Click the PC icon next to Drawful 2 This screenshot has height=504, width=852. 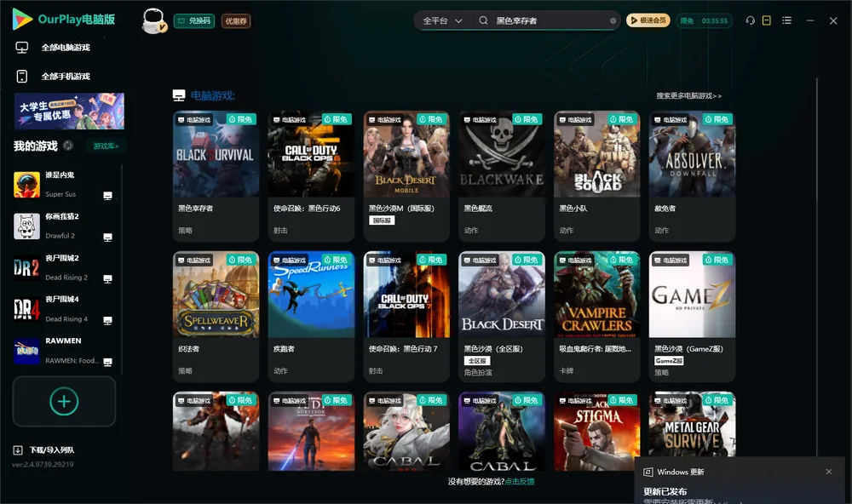[x=107, y=237]
